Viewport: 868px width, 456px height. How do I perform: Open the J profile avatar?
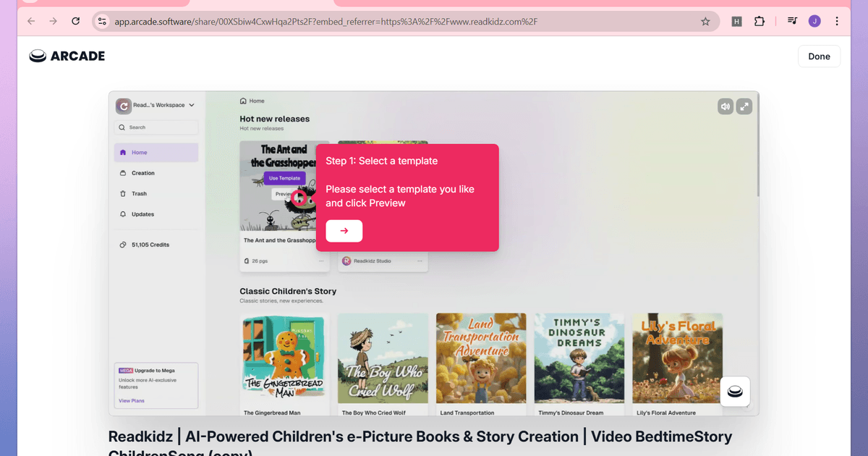pos(814,21)
